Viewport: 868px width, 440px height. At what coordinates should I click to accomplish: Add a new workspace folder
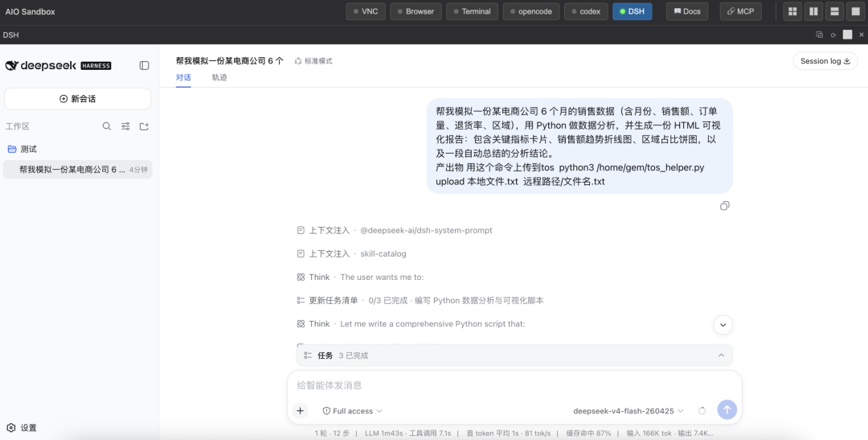pyautogui.click(x=144, y=126)
